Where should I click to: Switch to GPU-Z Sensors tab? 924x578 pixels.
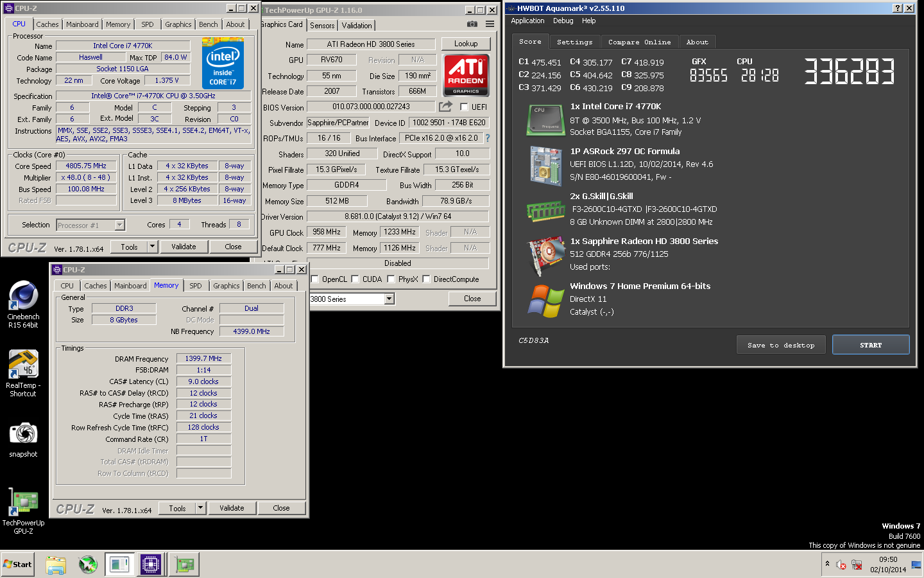(x=322, y=26)
